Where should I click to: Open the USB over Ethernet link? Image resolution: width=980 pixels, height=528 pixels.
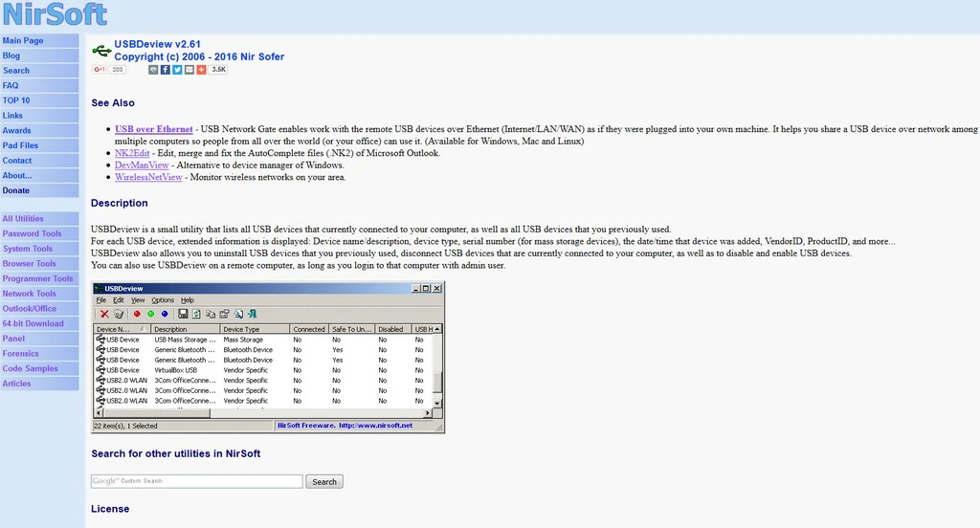click(154, 129)
